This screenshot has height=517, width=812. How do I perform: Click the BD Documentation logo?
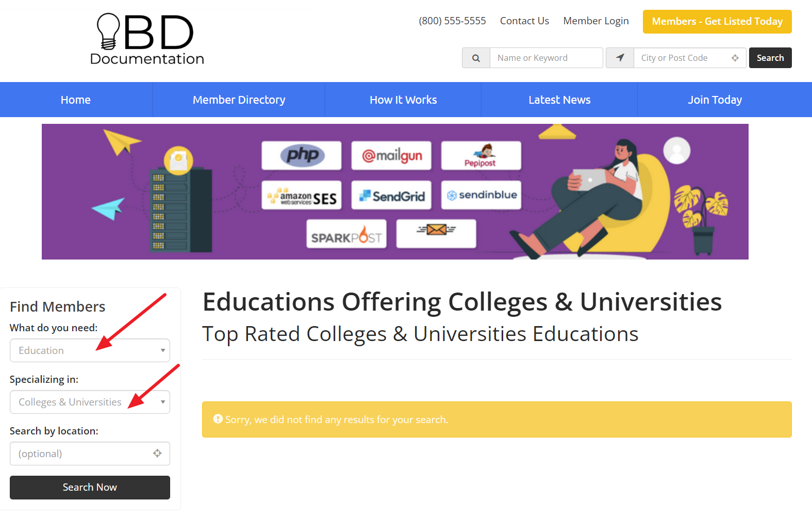point(147,39)
